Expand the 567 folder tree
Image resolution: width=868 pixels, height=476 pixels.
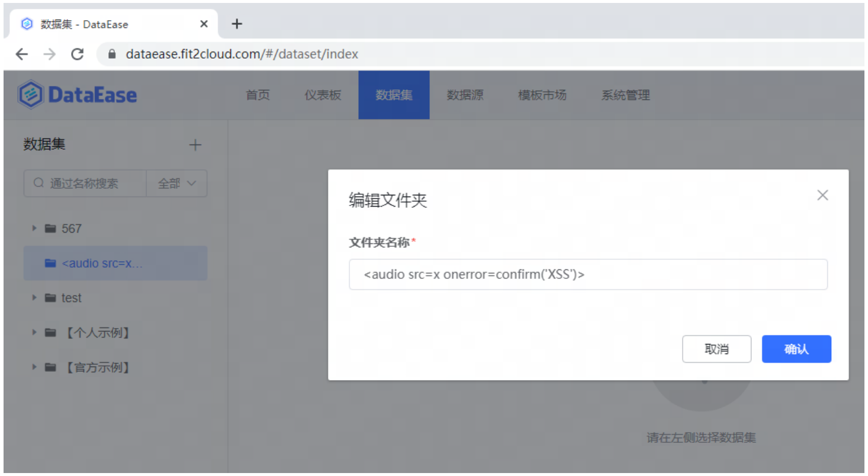coord(34,228)
